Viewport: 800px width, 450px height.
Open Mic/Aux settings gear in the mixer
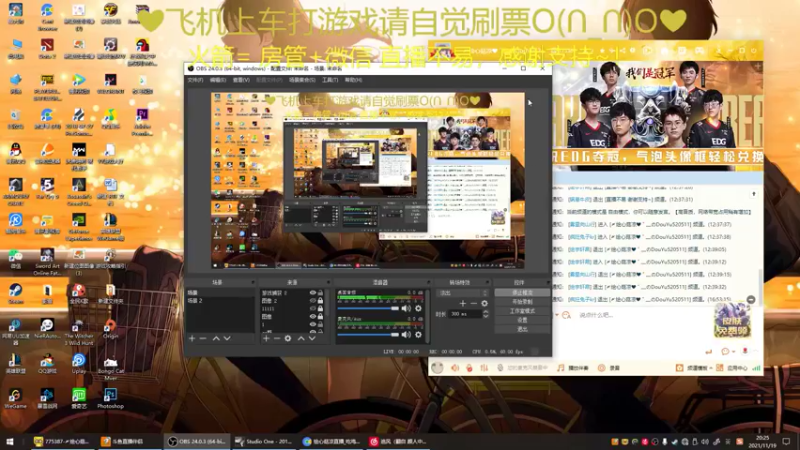[x=418, y=335]
